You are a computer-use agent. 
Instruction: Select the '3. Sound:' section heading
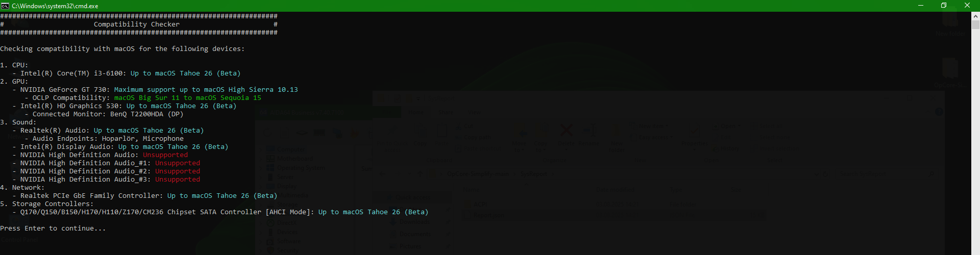pyautogui.click(x=18, y=122)
